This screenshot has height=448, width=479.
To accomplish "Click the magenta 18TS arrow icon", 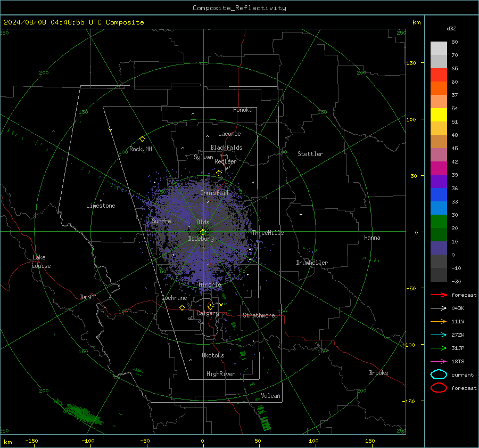I will coord(439,362).
